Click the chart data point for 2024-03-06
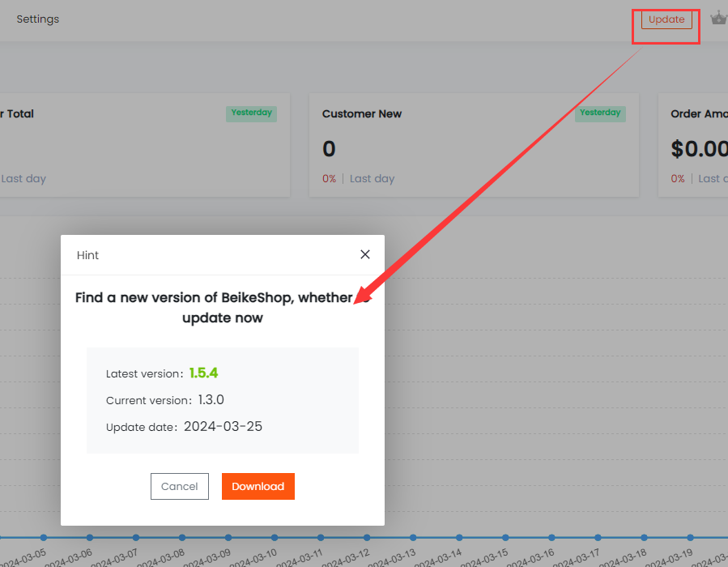Image resolution: width=728 pixels, height=567 pixels. click(x=90, y=537)
